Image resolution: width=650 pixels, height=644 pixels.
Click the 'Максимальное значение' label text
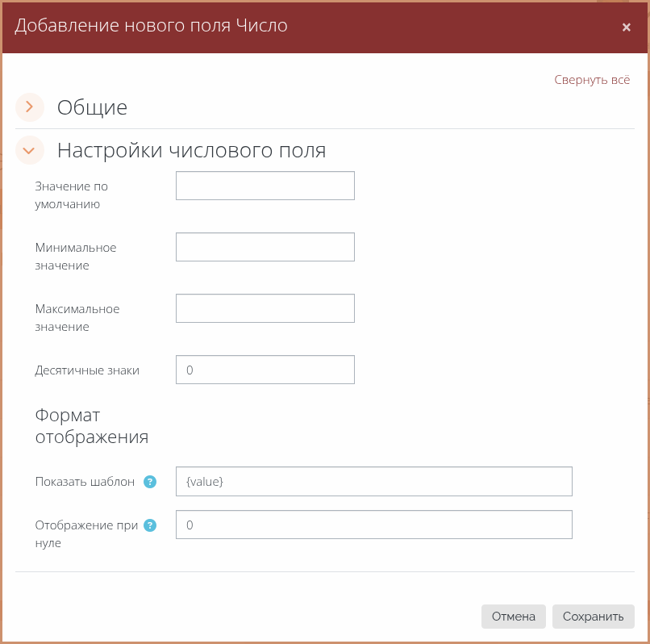click(x=77, y=318)
